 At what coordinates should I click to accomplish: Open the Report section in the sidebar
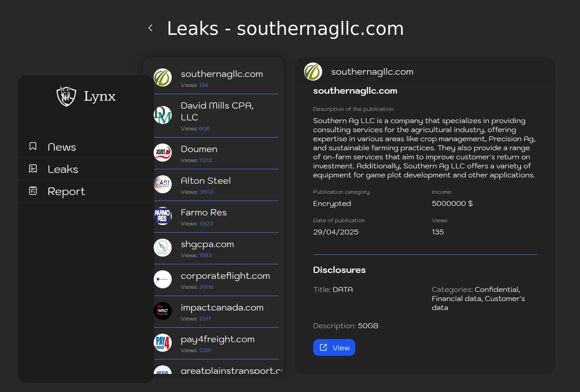(x=86, y=191)
